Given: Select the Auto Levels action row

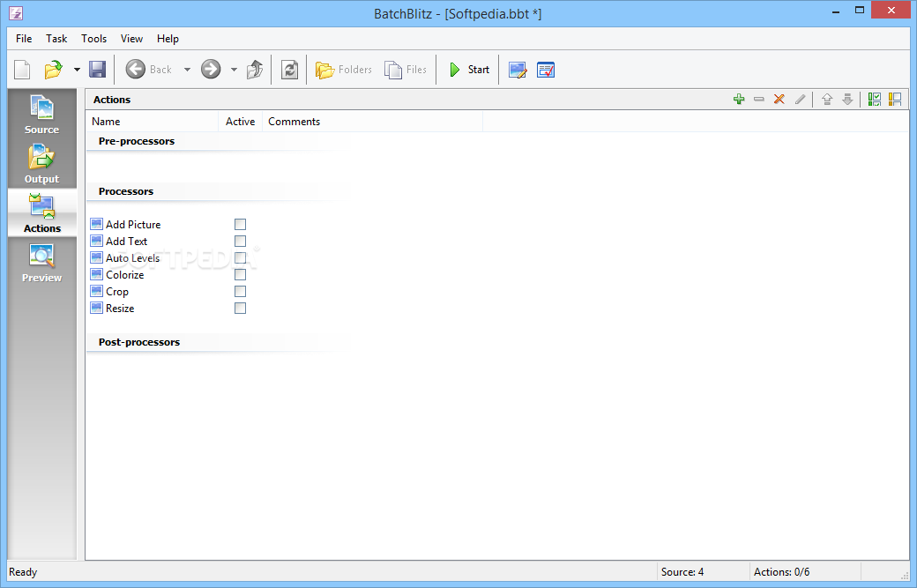Looking at the screenshot, I should pyautogui.click(x=133, y=257).
